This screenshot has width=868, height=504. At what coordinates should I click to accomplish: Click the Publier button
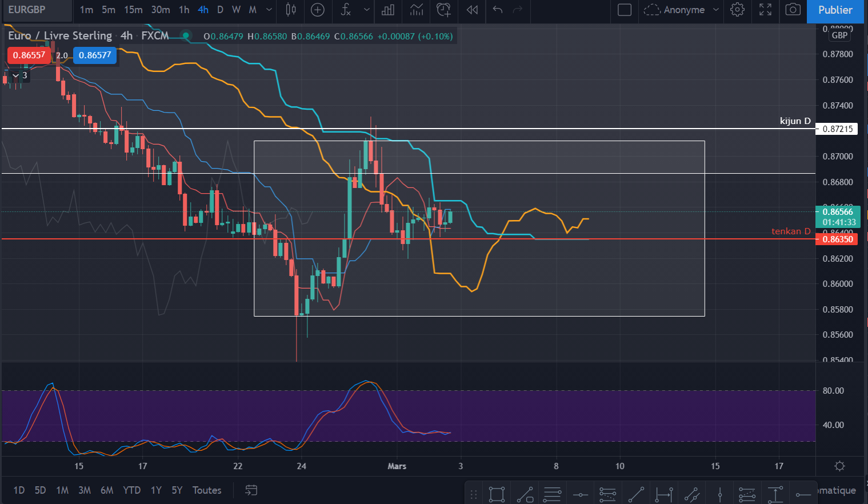pyautogui.click(x=835, y=10)
